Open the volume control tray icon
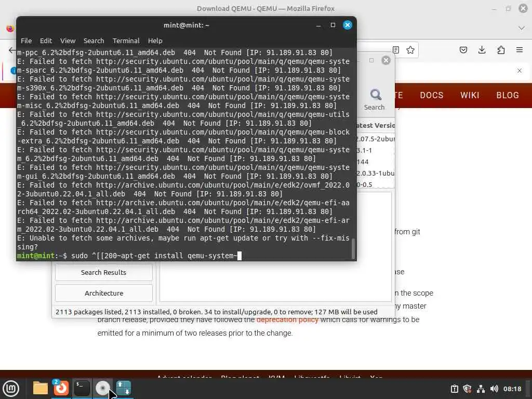The image size is (532, 399). pyautogui.click(x=494, y=389)
